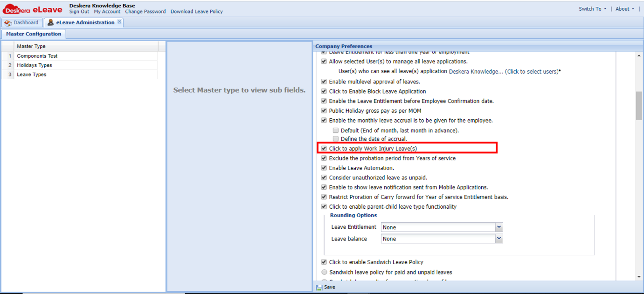Image resolution: width=644 pixels, height=294 pixels.
Task: Click the Deskera eLeave logo
Action: 34,8
